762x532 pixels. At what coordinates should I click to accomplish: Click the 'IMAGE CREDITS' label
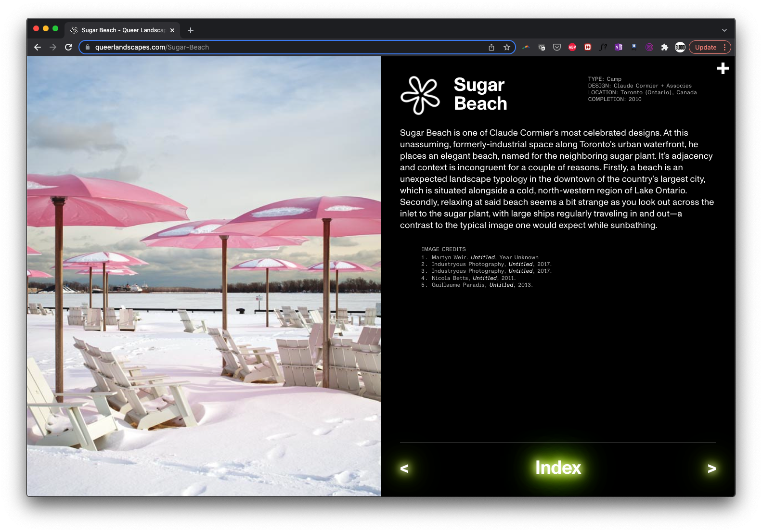click(444, 249)
